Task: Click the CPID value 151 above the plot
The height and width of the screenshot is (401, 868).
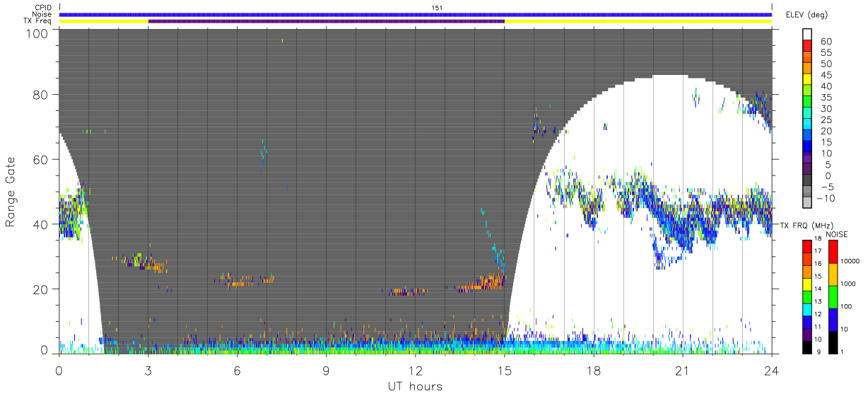Action: pyautogui.click(x=437, y=8)
